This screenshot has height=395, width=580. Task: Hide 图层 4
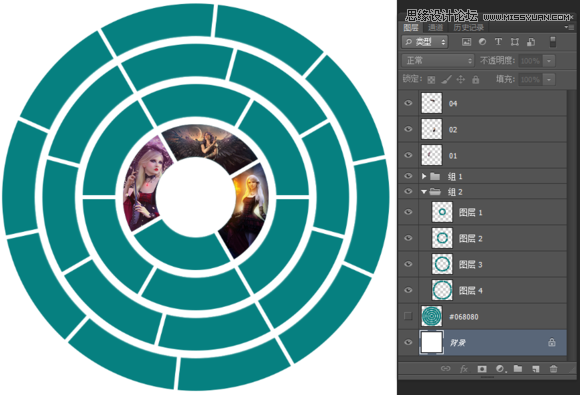408,290
